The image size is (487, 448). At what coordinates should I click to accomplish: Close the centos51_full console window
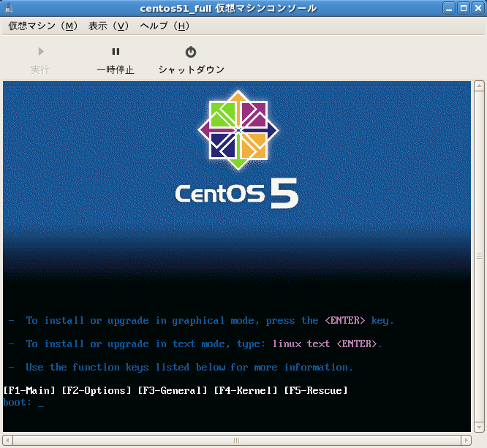[x=478, y=8]
